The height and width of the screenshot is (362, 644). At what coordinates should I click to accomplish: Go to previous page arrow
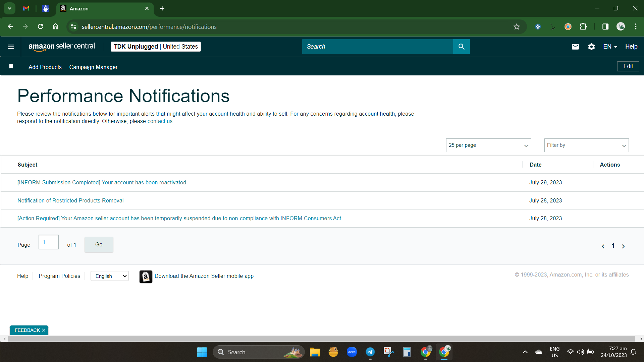[x=603, y=246]
